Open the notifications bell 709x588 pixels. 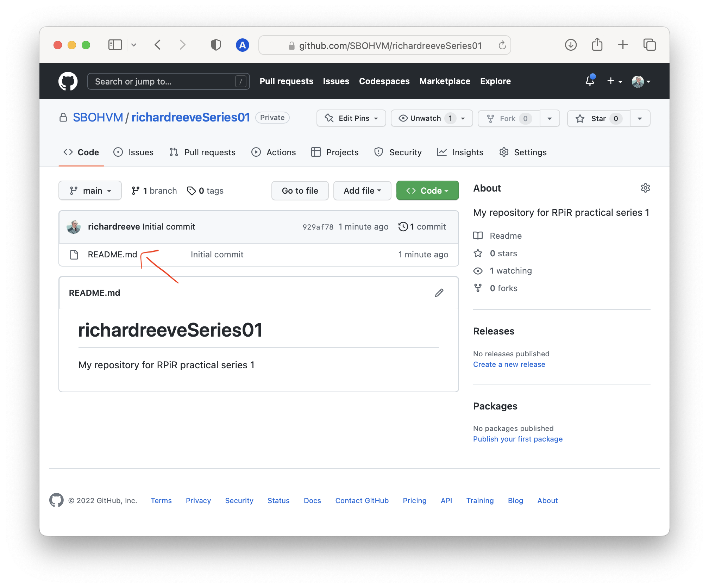[x=590, y=81]
